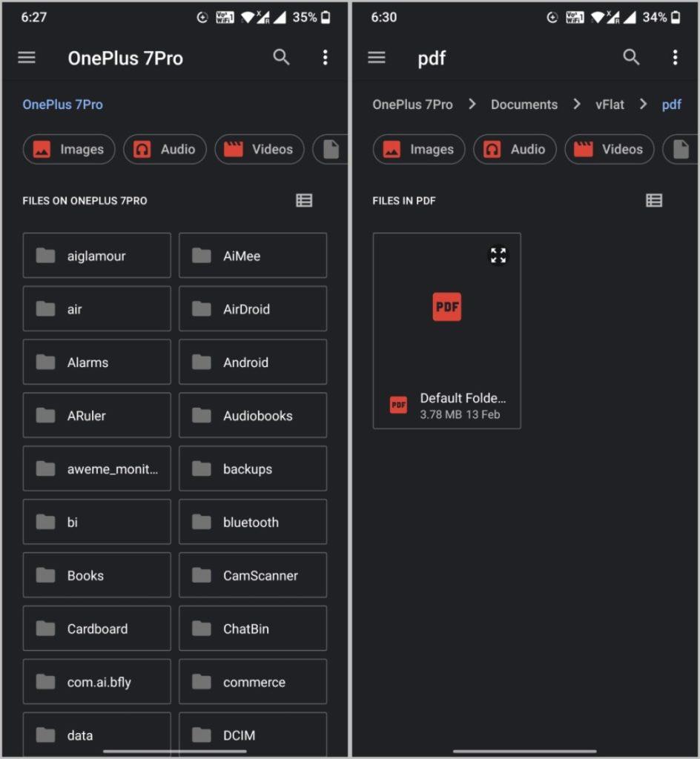The height and width of the screenshot is (759, 700).
Task: Open overflow menu in pdf screen
Action: tap(676, 57)
